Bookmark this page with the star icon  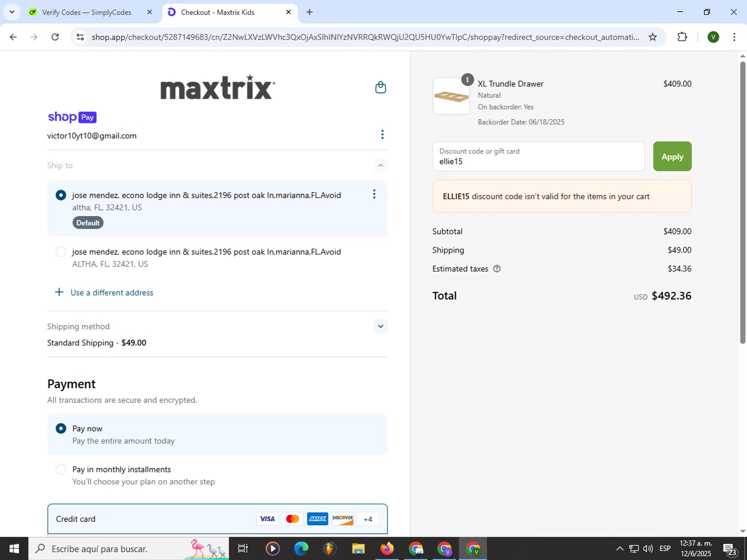tap(652, 37)
